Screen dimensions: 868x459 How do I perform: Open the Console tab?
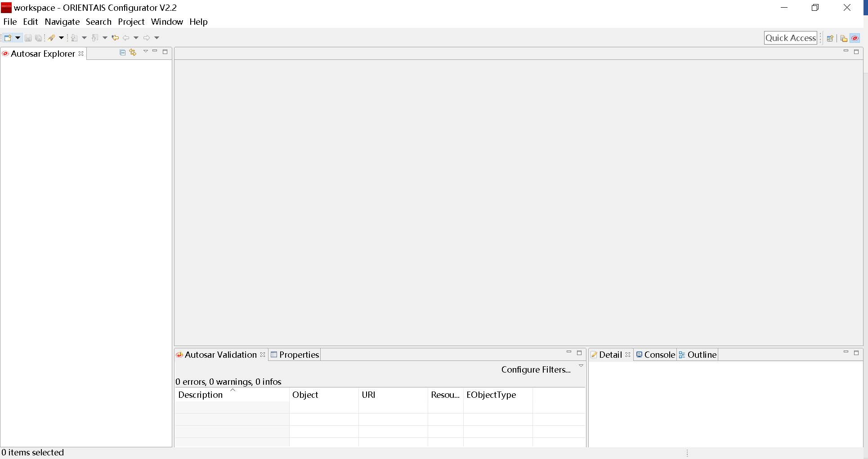pos(656,355)
